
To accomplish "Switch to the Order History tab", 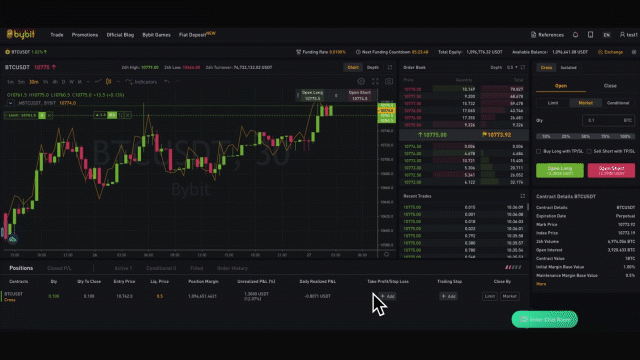I will pyautogui.click(x=232, y=268).
